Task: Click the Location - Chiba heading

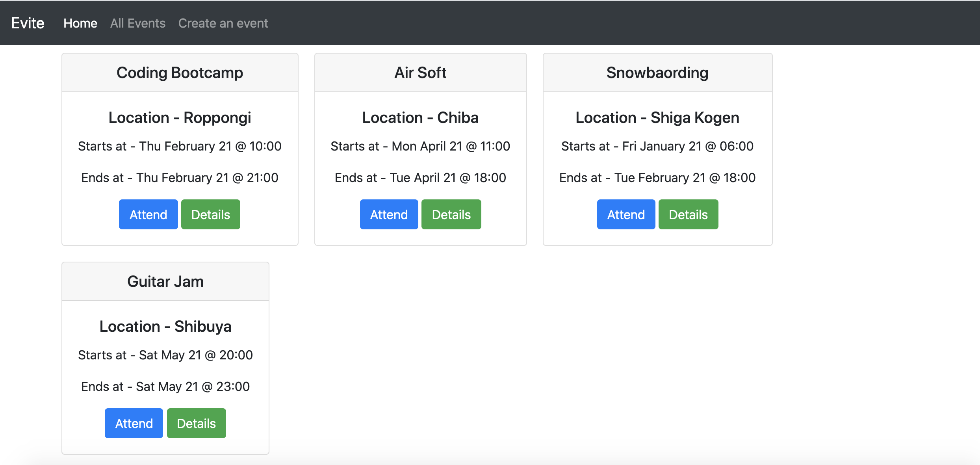Action: point(420,118)
